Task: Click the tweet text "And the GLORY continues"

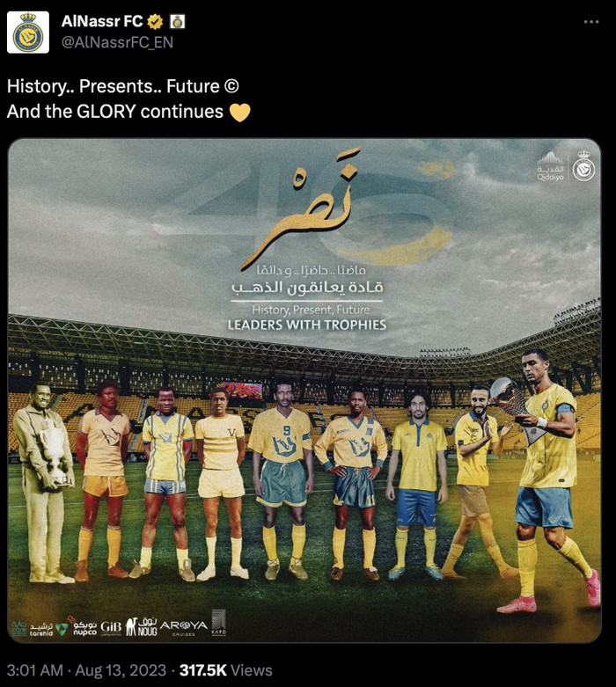Action: tap(115, 112)
